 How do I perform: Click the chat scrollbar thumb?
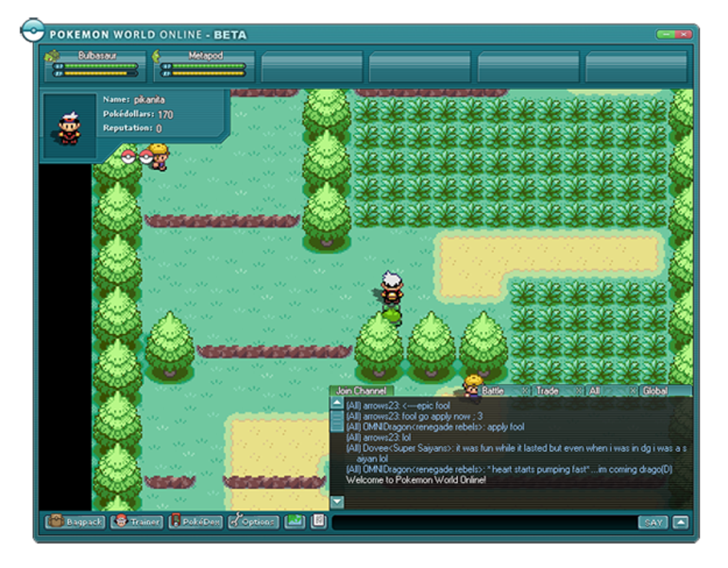coord(338,421)
